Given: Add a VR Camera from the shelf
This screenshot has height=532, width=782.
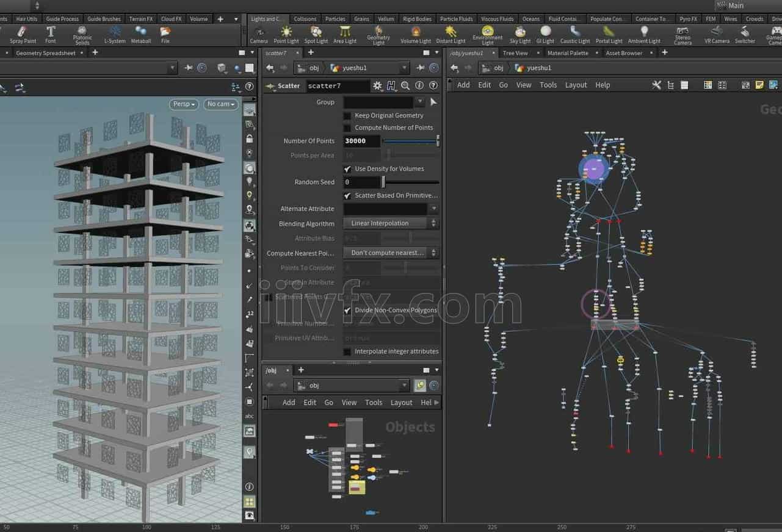Looking at the screenshot, I should (717, 35).
